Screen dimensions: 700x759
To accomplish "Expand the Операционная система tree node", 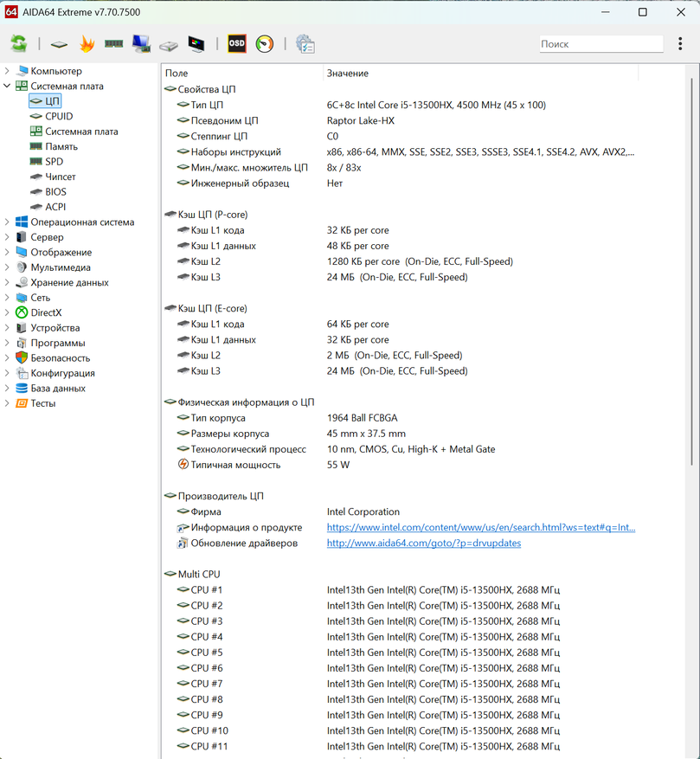I will point(8,222).
